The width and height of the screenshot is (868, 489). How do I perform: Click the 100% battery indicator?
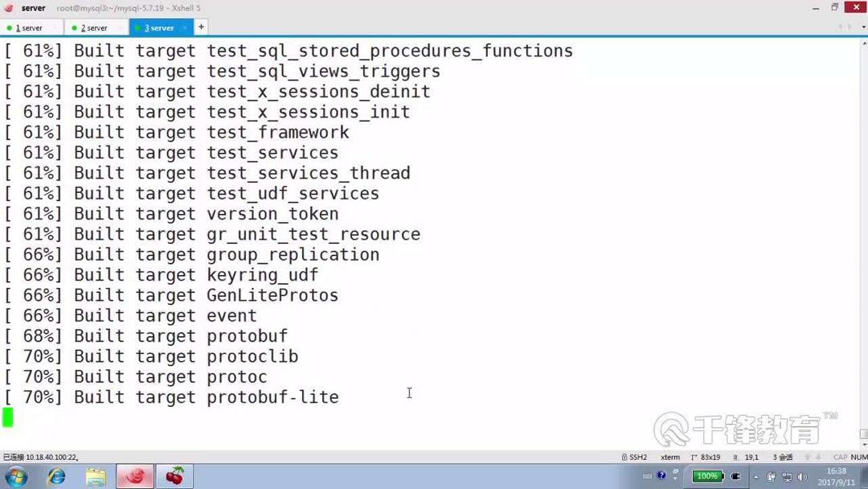click(707, 476)
